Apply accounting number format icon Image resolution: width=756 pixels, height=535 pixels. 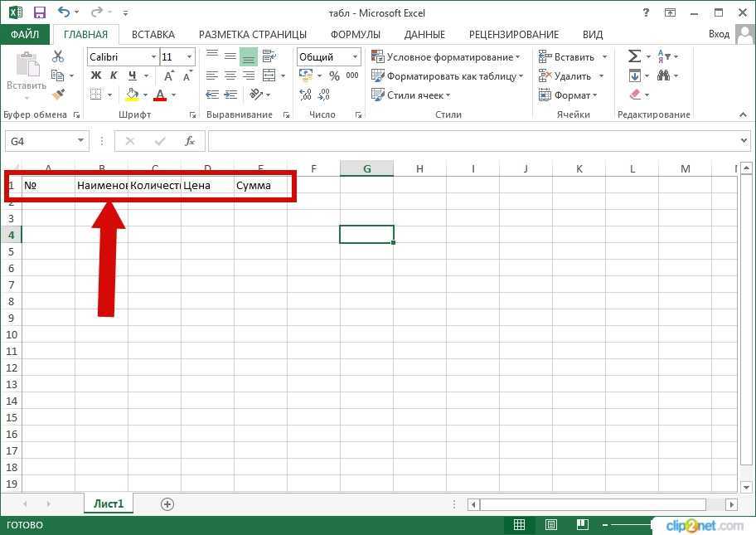pyautogui.click(x=306, y=75)
